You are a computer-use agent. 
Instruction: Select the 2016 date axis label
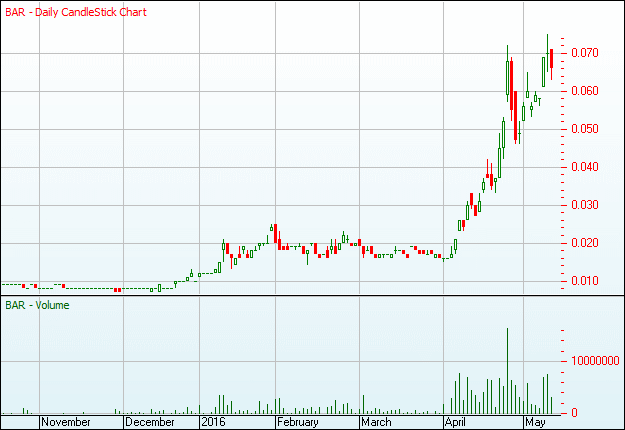(213, 422)
